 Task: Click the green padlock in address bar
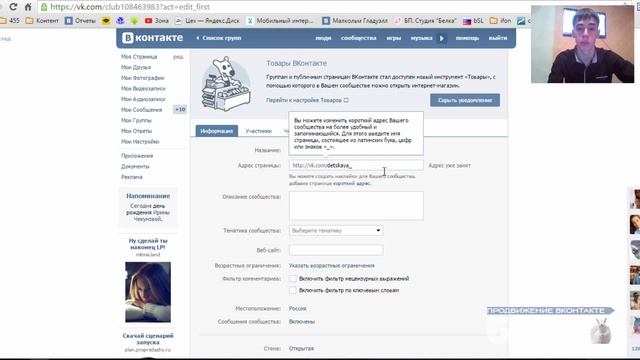[44, 7]
